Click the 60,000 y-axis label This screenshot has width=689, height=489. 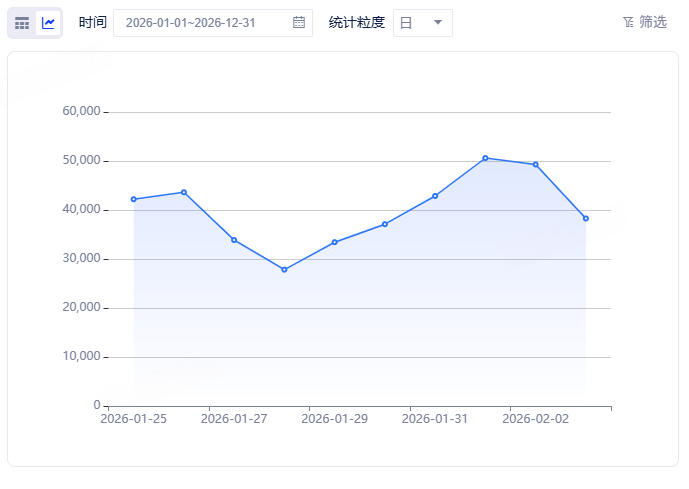point(81,111)
